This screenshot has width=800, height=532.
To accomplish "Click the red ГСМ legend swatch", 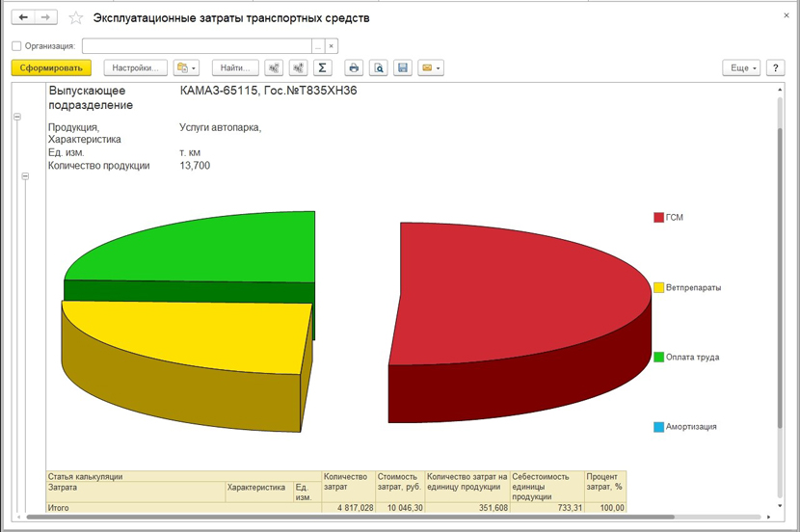I will coord(658,218).
